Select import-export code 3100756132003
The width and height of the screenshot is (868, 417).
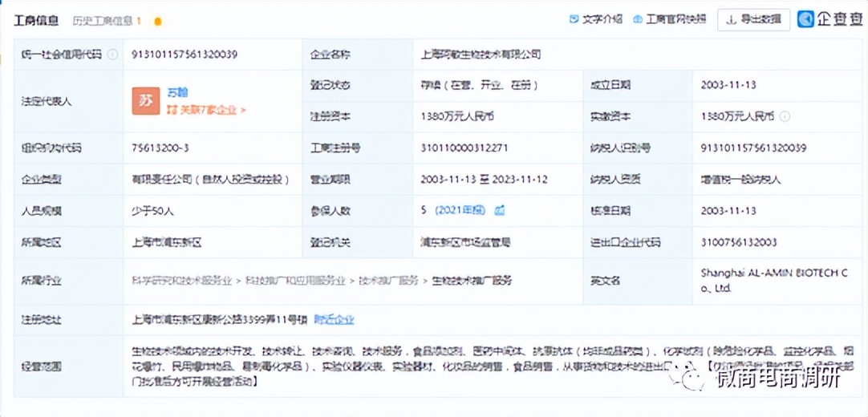point(739,242)
